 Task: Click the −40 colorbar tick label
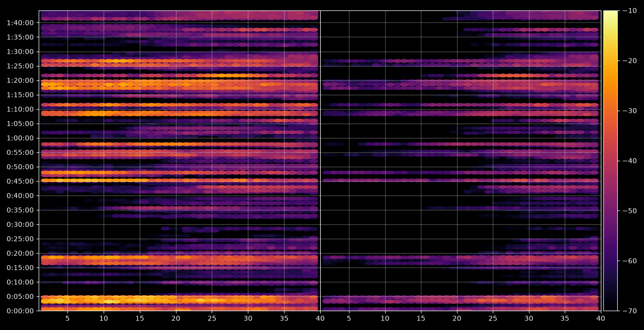click(629, 161)
